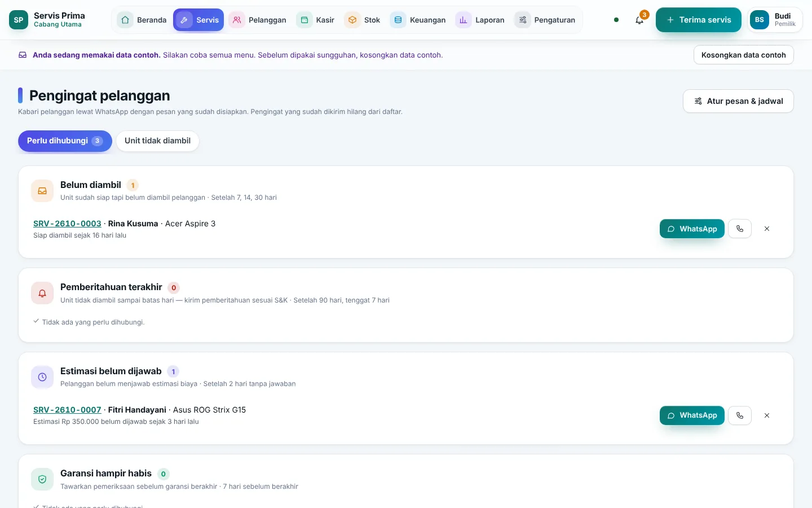
Task: Click the inbox icon in the sample-data banner
Action: pyautogui.click(x=23, y=55)
